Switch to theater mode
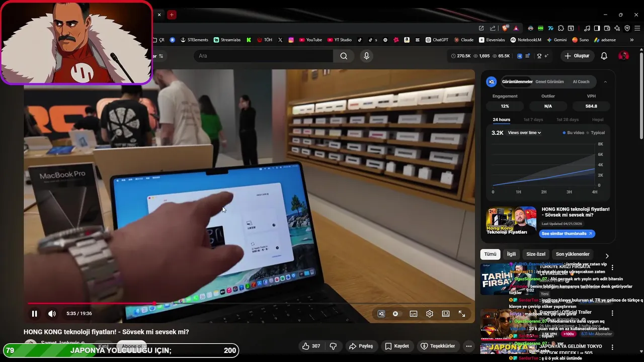The height and width of the screenshot is (362, 644). (446, 314)
